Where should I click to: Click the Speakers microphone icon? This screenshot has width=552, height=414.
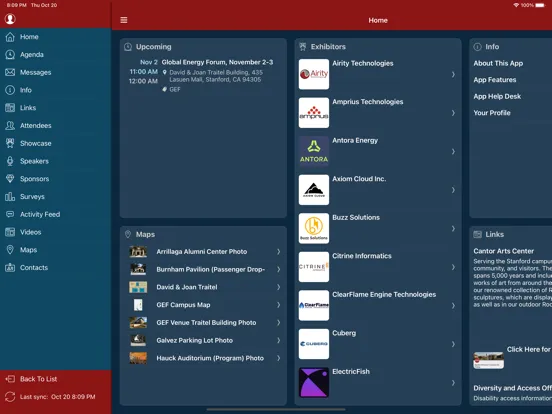10,161
